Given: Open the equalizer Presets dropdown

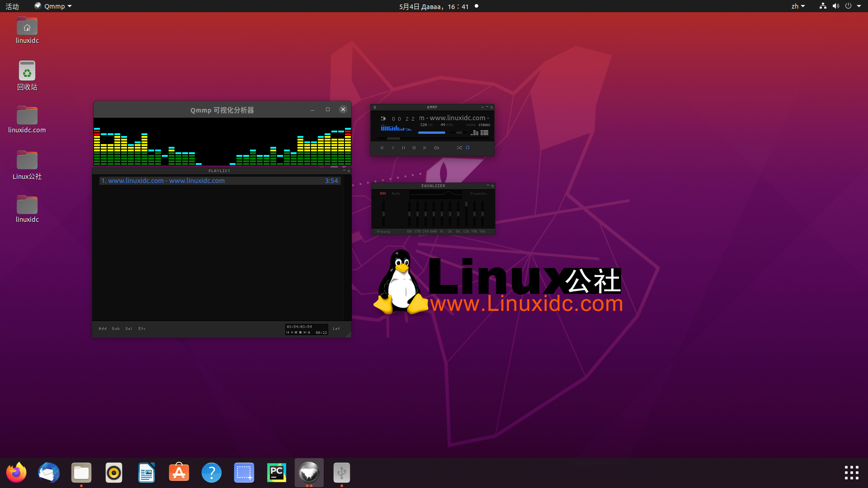Looking at the screenshot, I should point(479,193).
